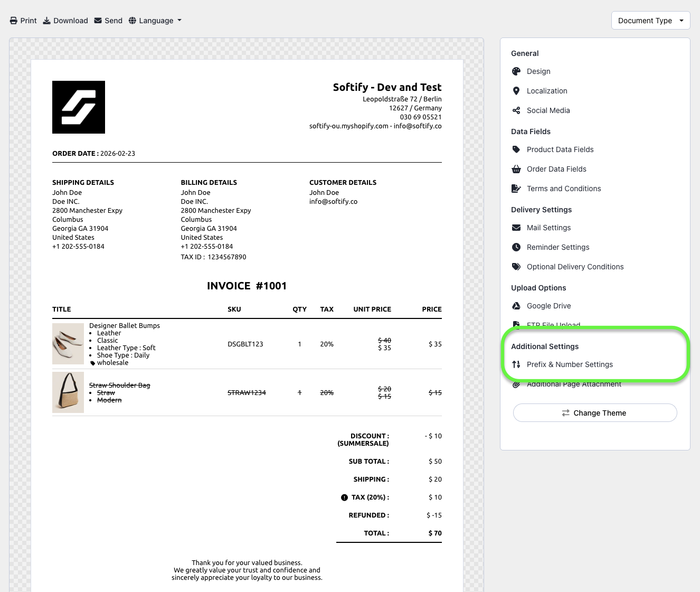
Task: Click the Google Drive icon
Action: tap(516, 306)
